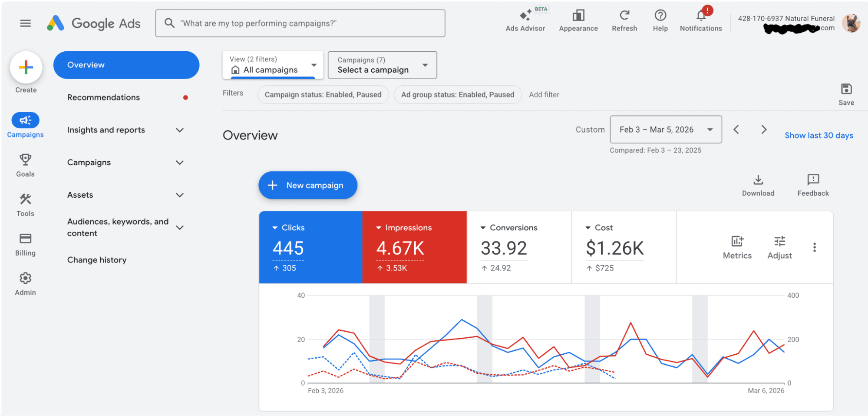Open the date range picker dropdown
This screenshot has width=868, height=416.
click(x=665, y=129)
